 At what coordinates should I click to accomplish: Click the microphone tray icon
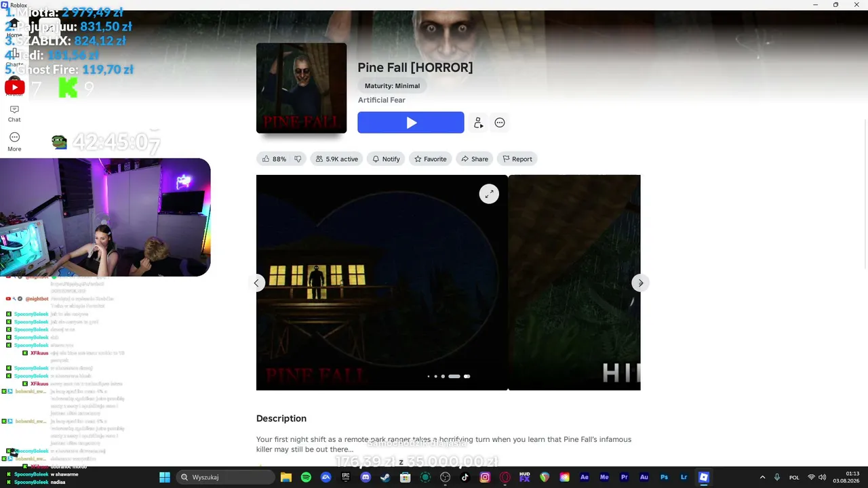(777, 477)
